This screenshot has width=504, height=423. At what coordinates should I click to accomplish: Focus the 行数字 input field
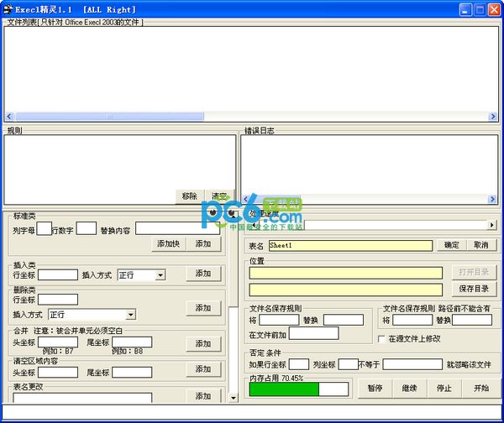87,228
